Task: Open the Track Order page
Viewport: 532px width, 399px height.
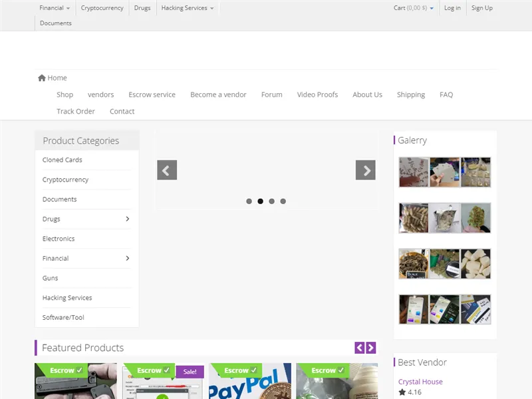Action: 76,111
